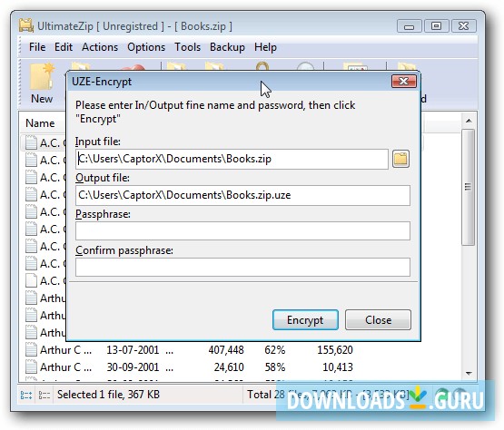Open the Backup menu

(x=227, y=47)
